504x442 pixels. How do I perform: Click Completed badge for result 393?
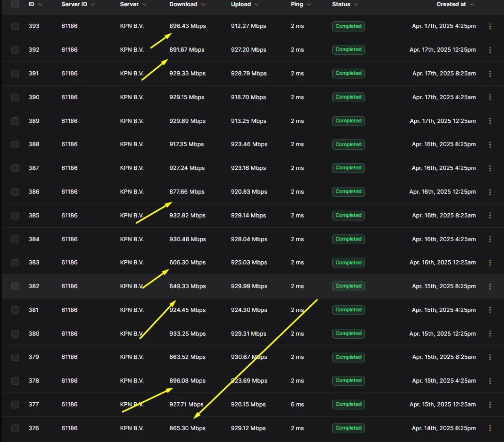pos(348,26)
